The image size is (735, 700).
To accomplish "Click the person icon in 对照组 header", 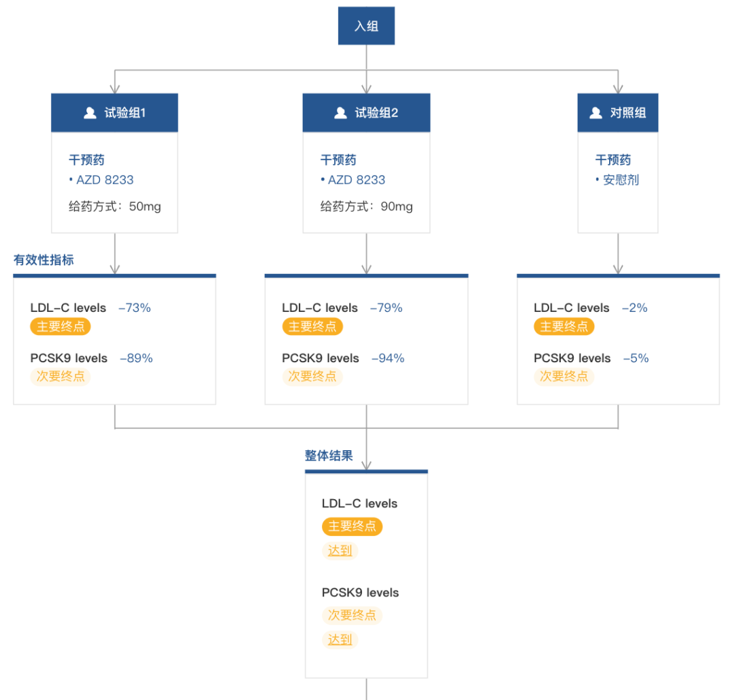I will [595, 113].
